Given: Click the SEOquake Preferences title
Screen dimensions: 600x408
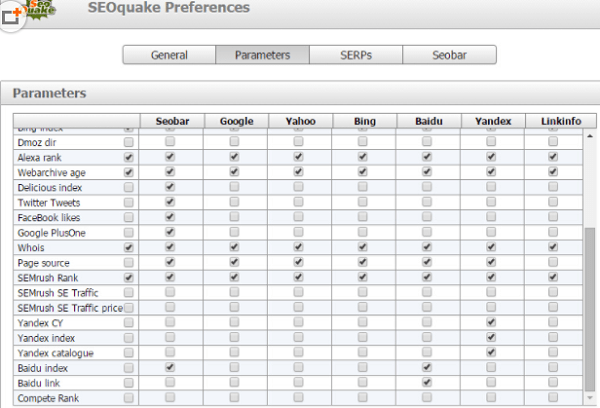Looking at the screenshot, I should coord(169,8).
